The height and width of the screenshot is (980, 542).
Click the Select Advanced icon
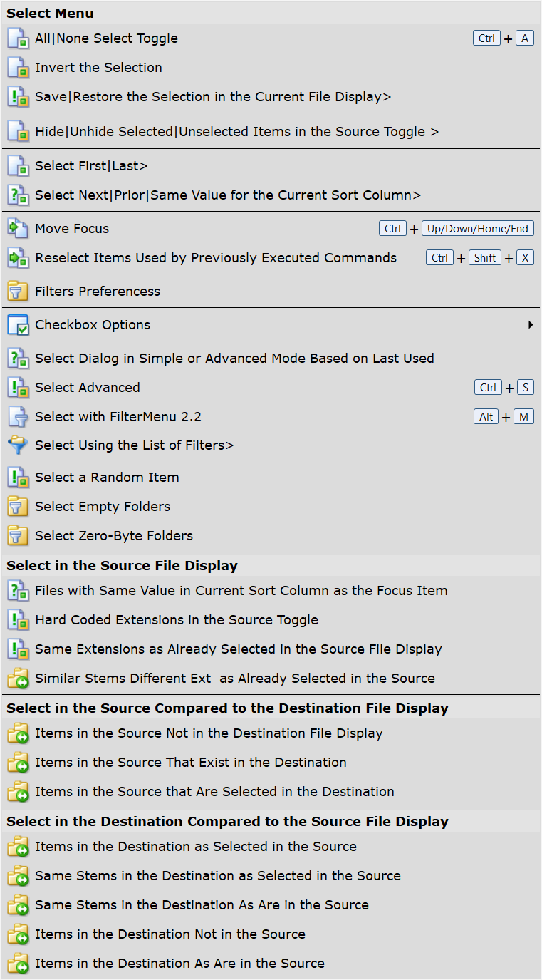(x=18, y=388)
